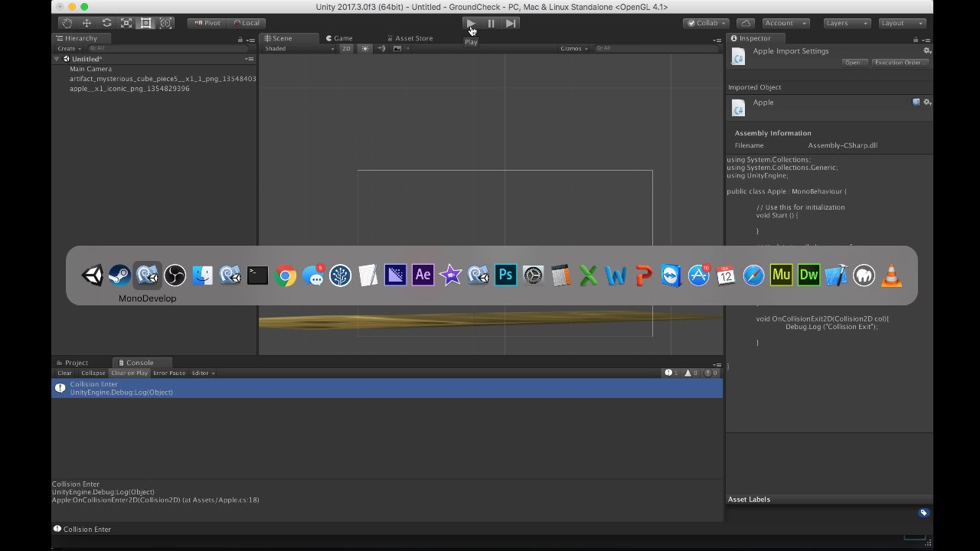The image size is (980, 551).
Task: Select the Scale tool
Action: pos(126,23)
